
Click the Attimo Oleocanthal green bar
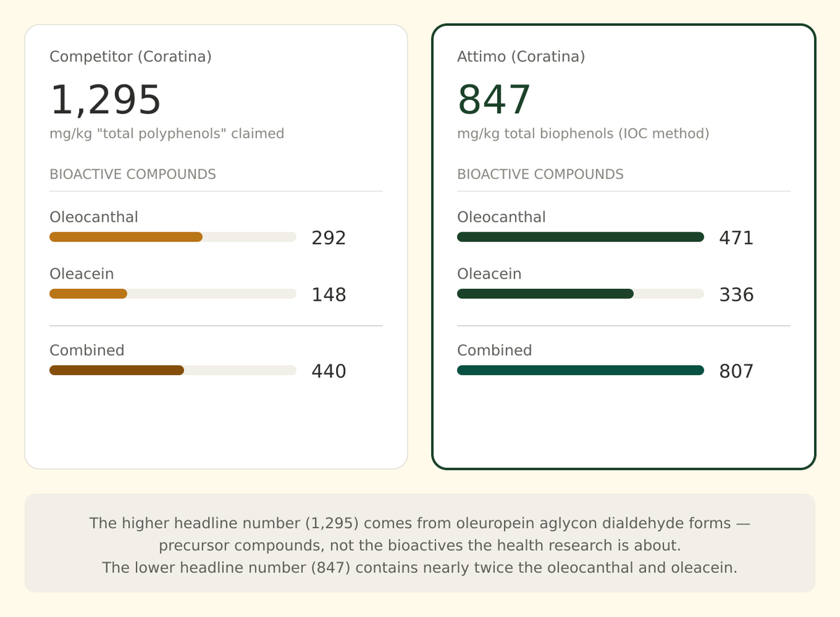point(580,237)
